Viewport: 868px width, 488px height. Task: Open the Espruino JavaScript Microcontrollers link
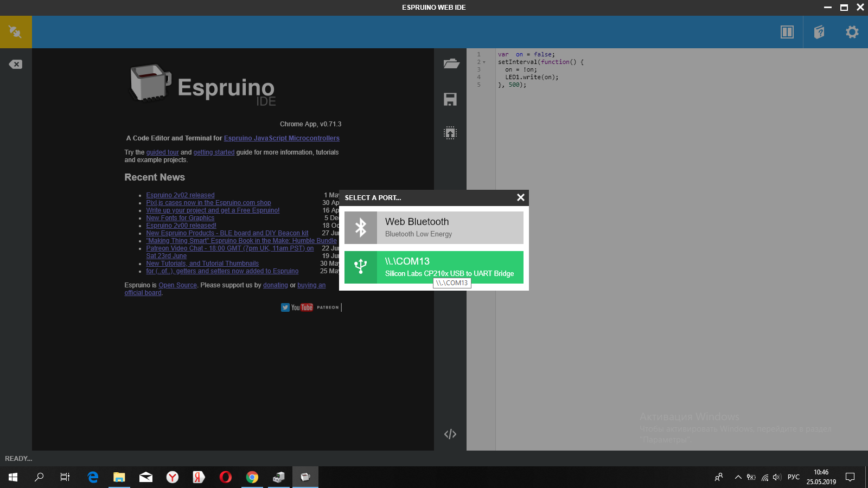tap(282, 138)
